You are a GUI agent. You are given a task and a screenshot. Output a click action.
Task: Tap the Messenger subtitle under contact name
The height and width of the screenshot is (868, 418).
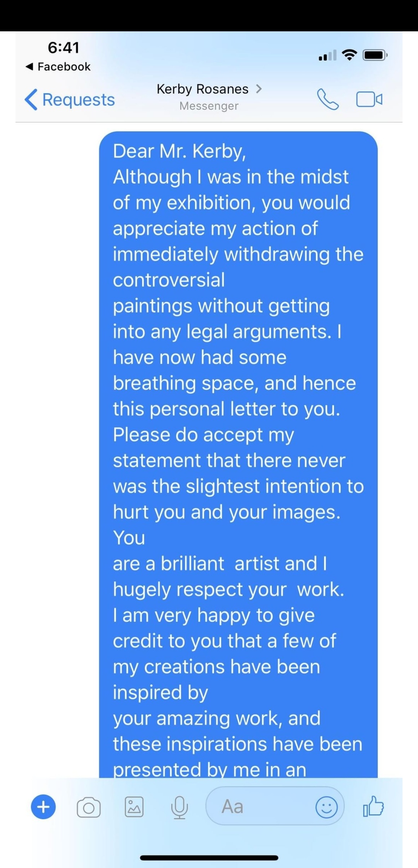209,106
